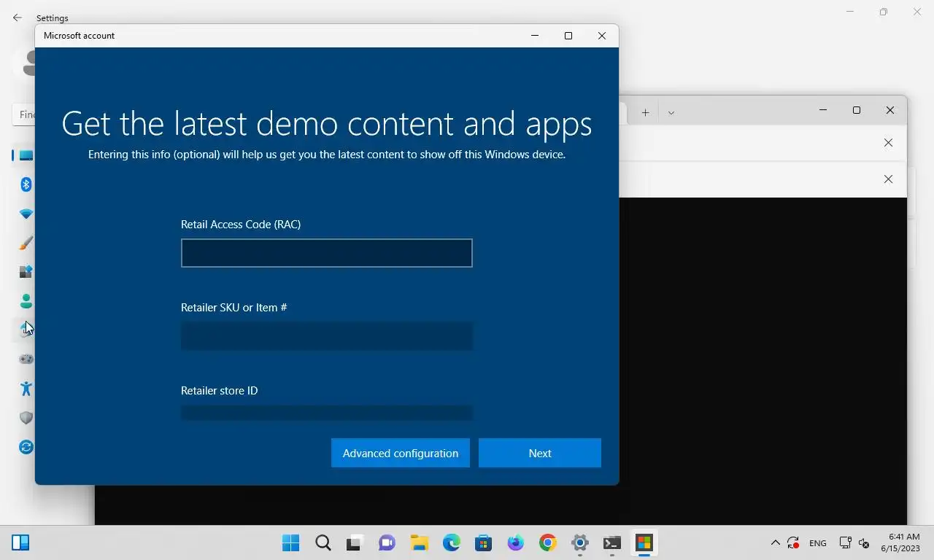
Task: Open Personalization paintbrush icon in Settings
Action: coord(26,243)
